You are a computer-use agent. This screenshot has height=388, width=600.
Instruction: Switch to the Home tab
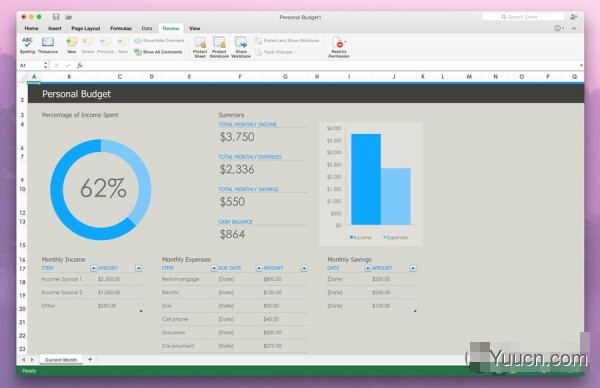tap(31, 28)
